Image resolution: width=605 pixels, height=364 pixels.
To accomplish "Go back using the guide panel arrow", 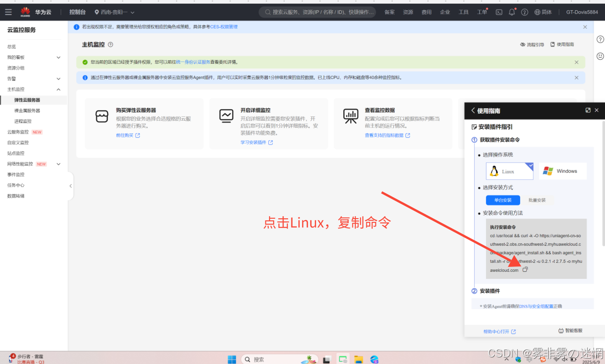I will point(473,110).
